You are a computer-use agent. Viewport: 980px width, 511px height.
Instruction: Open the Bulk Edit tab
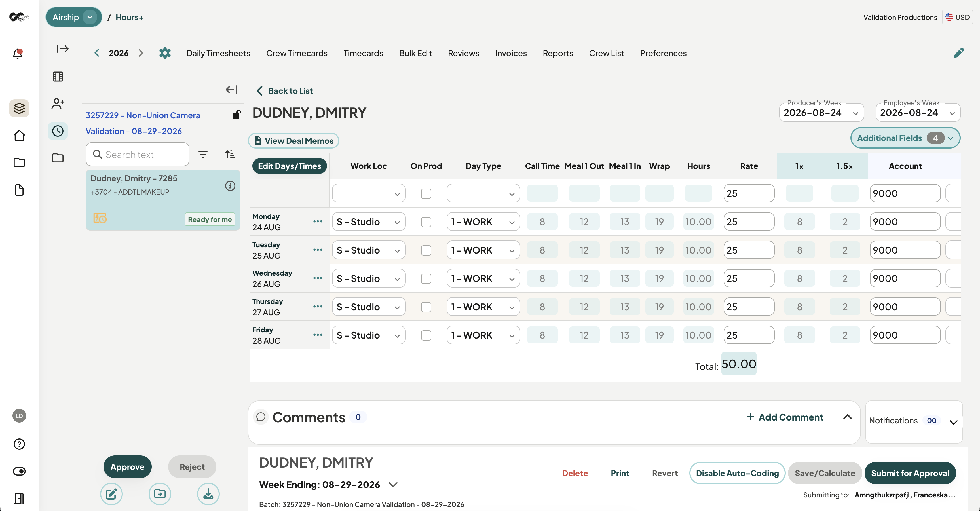(415, 53)
